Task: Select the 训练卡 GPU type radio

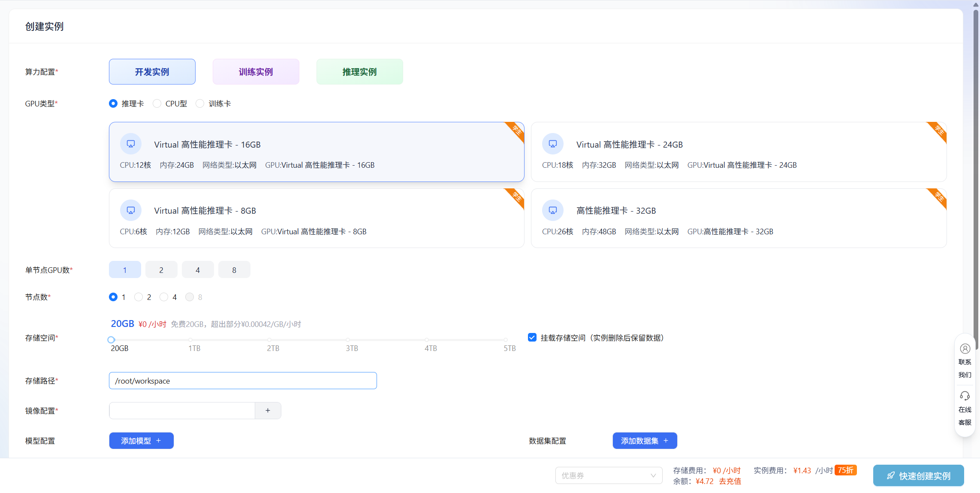Action: [200, 103]
